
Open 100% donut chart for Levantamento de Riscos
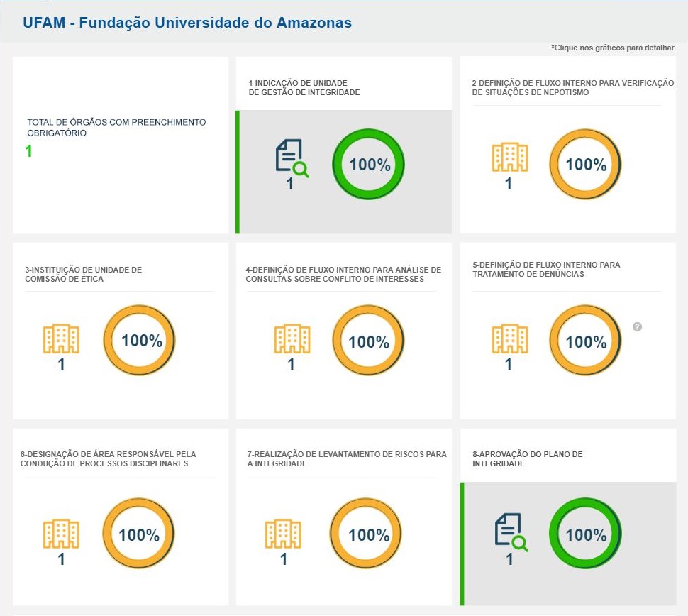point(365,533)
